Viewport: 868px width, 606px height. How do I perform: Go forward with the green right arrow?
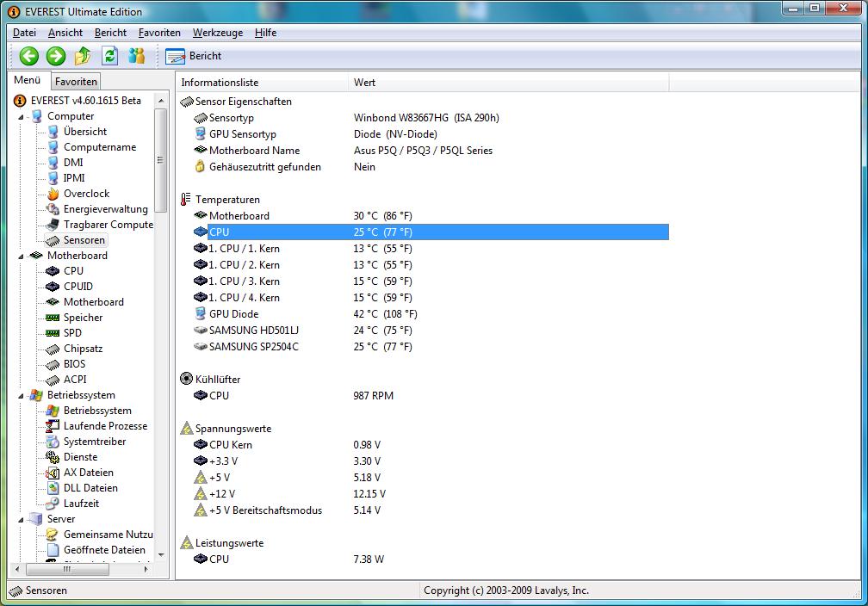[x=56, y=56]
